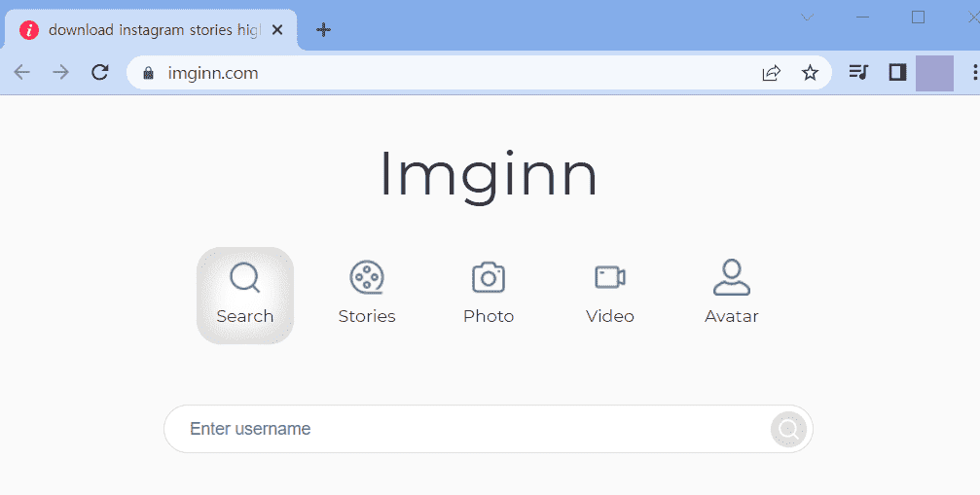Submit search with round magnifier button
This screenshot has height=495, width=980.
pyautogui.click(x=788, y=430)
